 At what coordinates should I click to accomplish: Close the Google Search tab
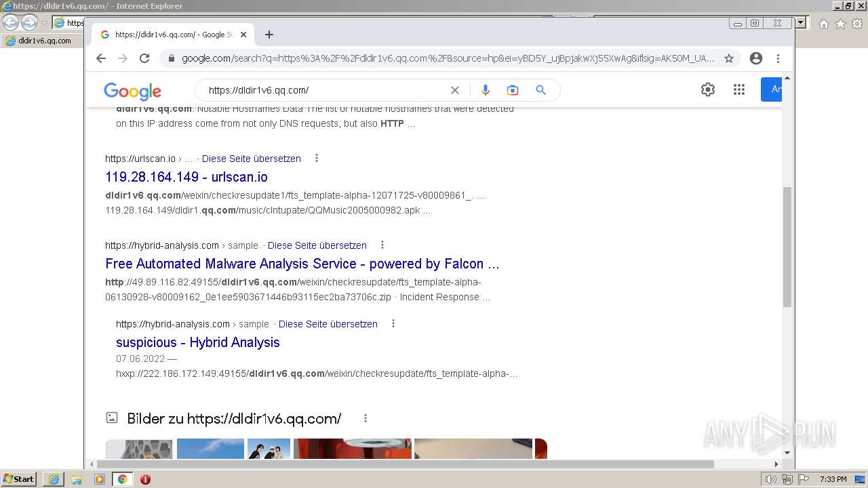coord(243,35)
